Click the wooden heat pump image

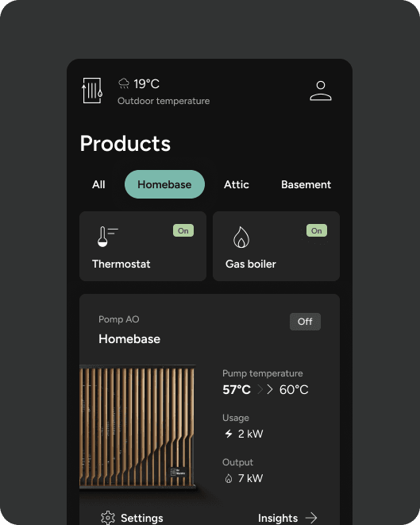point(137,427)
